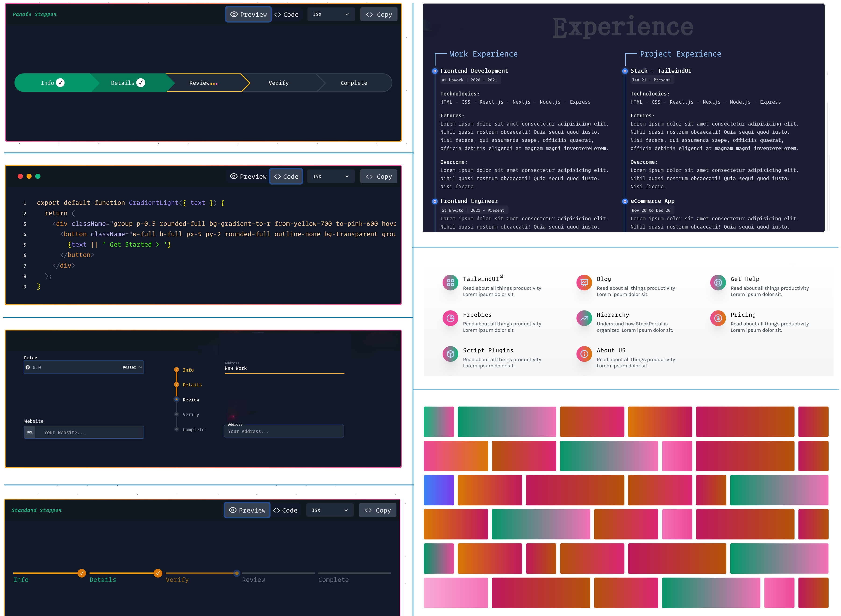This screenshot has height=616, width=841.
Task: Click the external link icon beside TailwindUI
Action: (x=502, y=276)
